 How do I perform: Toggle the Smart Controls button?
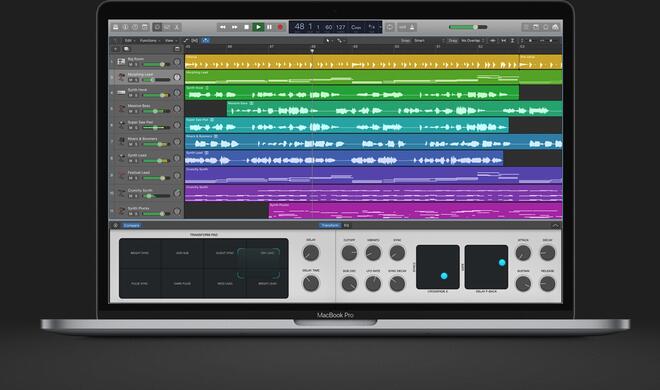[x=157, y=27]
